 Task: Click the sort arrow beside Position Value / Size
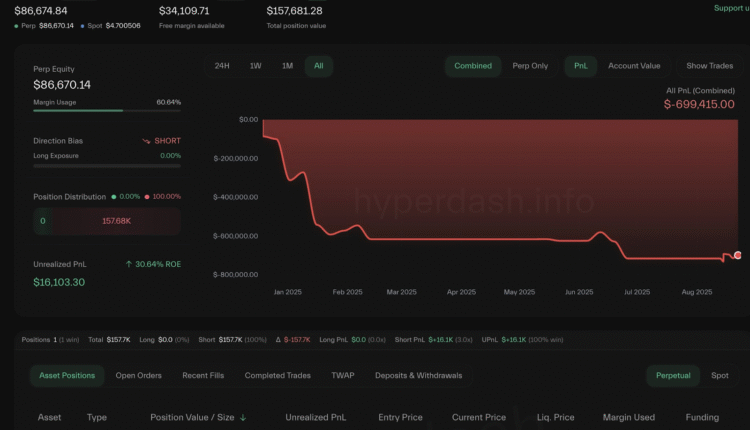click(243, 418)
